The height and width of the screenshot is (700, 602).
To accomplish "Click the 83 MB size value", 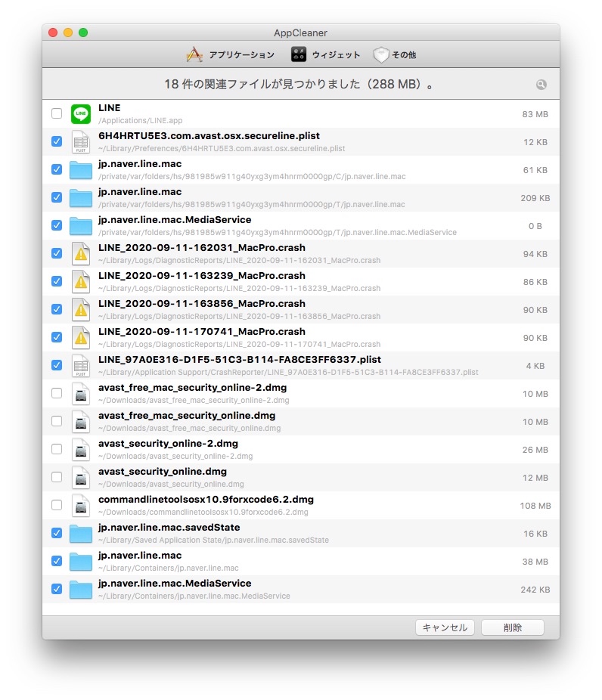I will 535,114.
